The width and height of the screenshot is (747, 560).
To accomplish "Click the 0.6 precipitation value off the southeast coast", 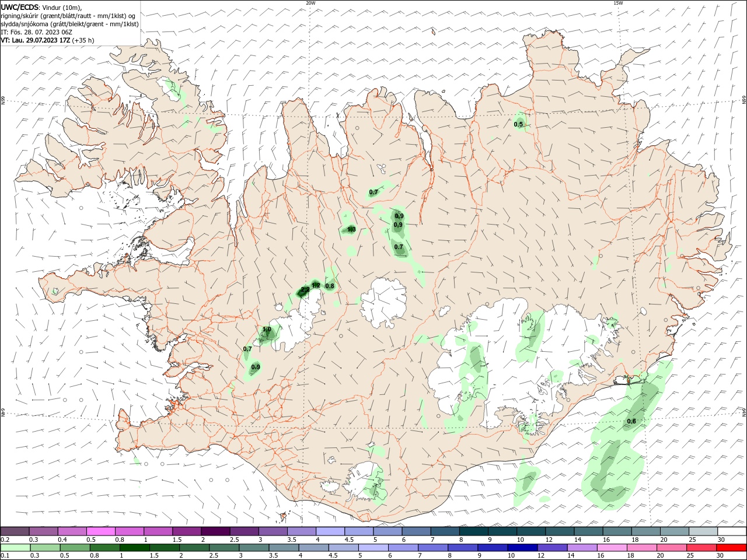I will [x=631, y=421].
